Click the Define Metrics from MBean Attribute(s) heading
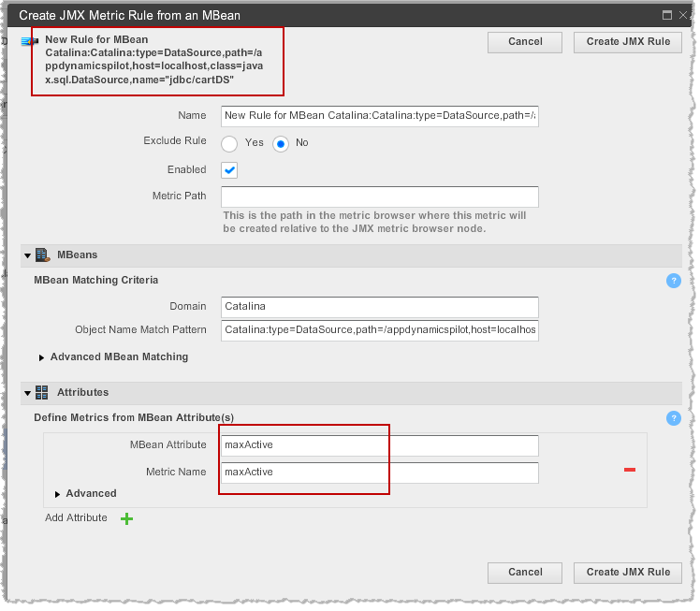Screen dimensions: 700x611 pyautogui.click(x=134, y=417)
